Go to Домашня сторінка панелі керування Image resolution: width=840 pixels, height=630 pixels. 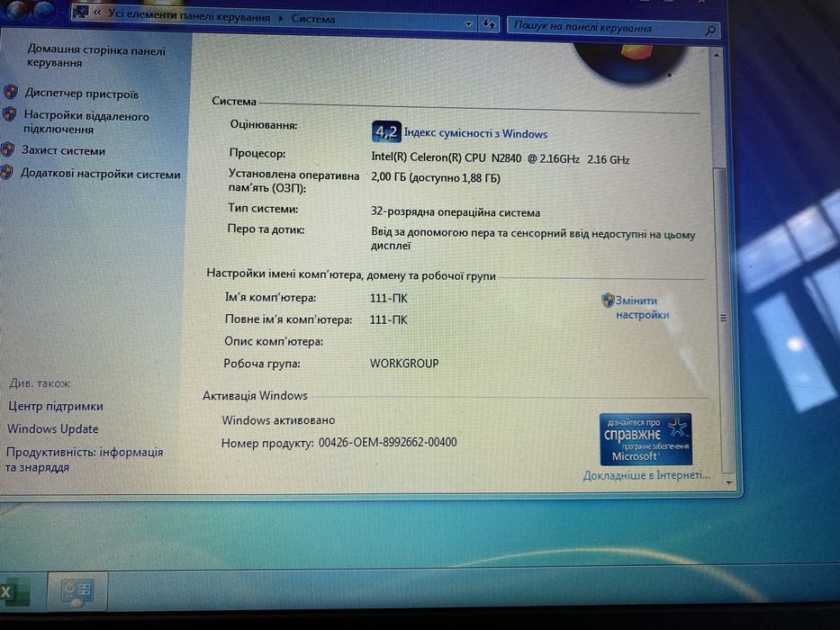(96, 56)
